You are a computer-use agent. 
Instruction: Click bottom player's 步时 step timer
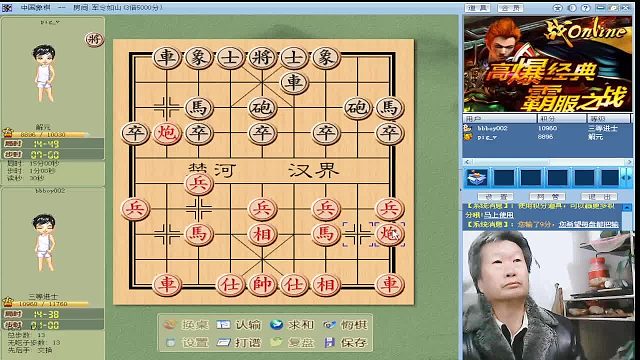[x=53, y=325]
